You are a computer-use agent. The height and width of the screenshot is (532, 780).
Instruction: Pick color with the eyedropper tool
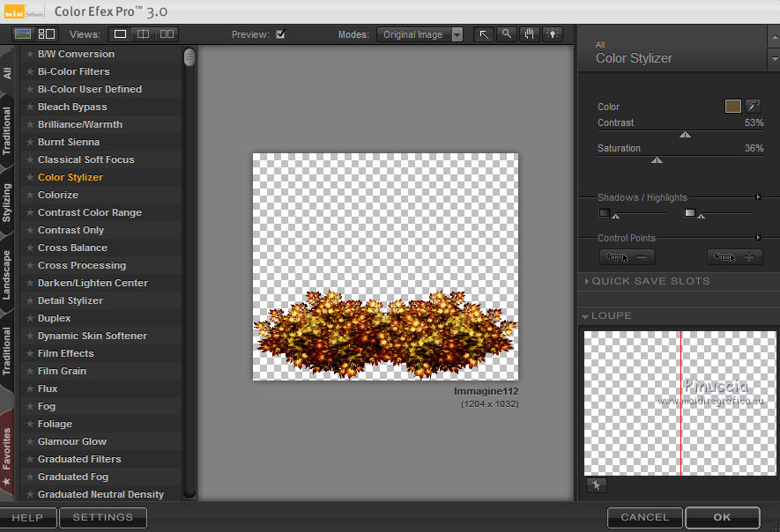pos(754,106)
